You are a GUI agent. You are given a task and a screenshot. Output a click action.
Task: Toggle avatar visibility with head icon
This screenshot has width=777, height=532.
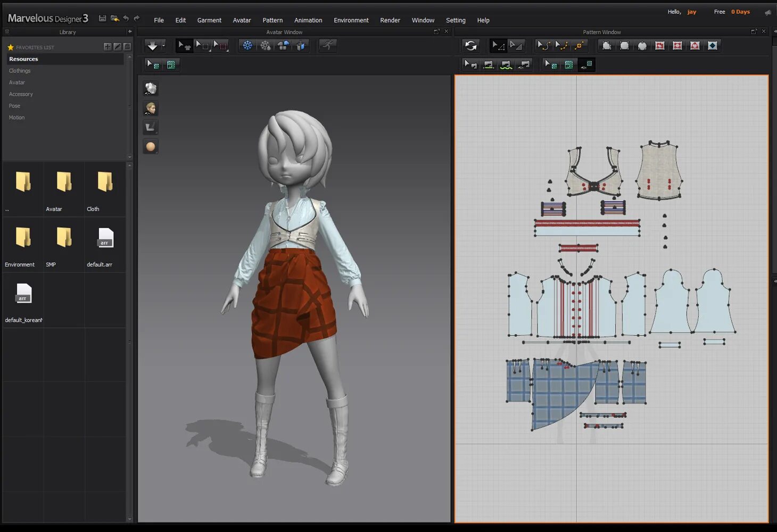pos(151,108)
